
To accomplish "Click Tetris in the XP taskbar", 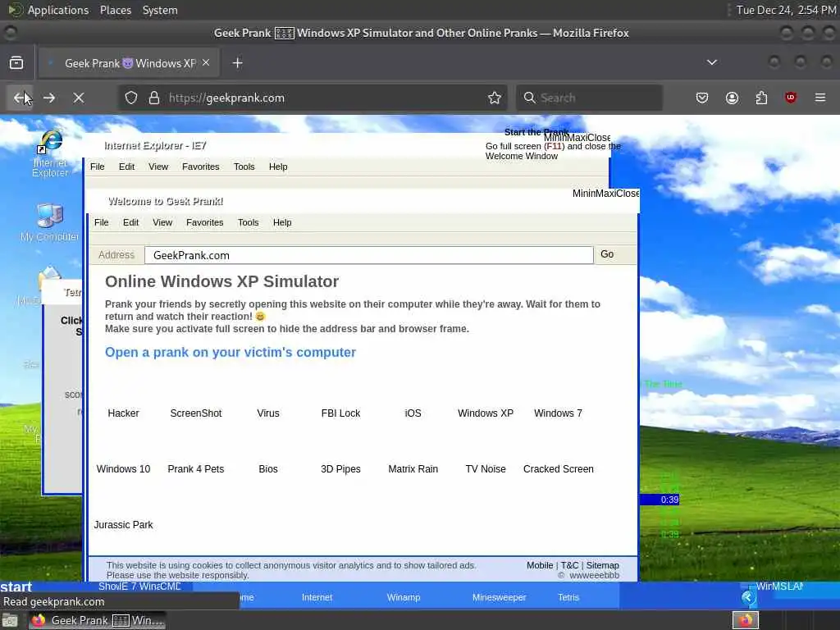I will pos(568,597).
